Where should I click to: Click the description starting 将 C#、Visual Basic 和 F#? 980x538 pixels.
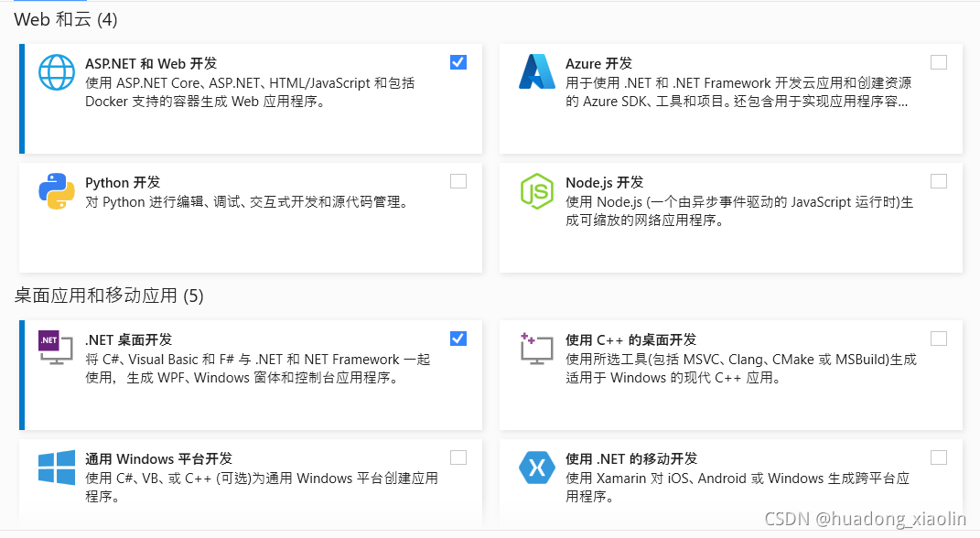tap(258, 369)
